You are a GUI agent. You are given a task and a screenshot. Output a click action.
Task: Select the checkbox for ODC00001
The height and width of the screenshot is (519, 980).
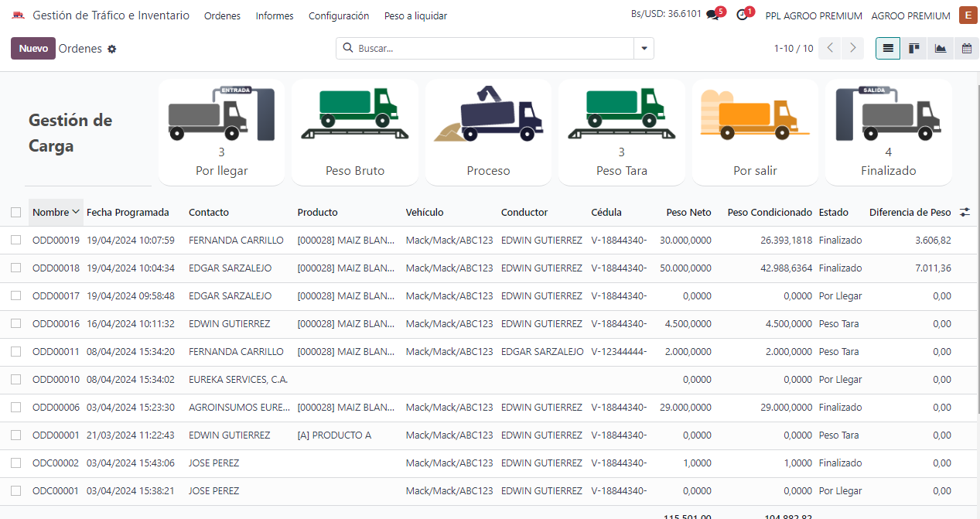pyautogui.click(x=16, y=491)
